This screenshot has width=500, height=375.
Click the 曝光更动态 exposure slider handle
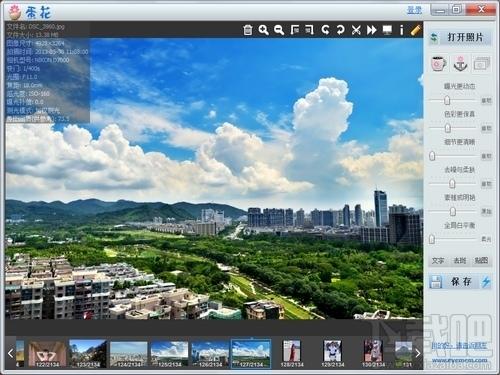point(447,100)
